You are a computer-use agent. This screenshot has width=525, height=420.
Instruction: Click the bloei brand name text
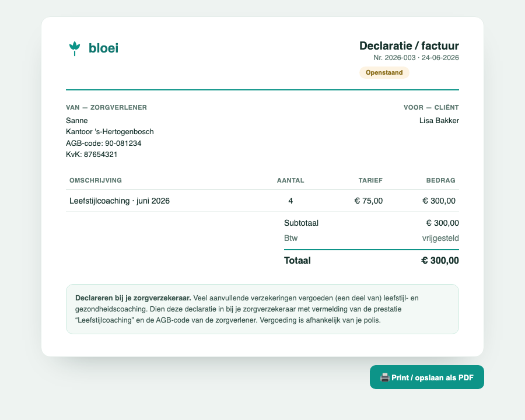pyautogui.click(x=103, y=48)
